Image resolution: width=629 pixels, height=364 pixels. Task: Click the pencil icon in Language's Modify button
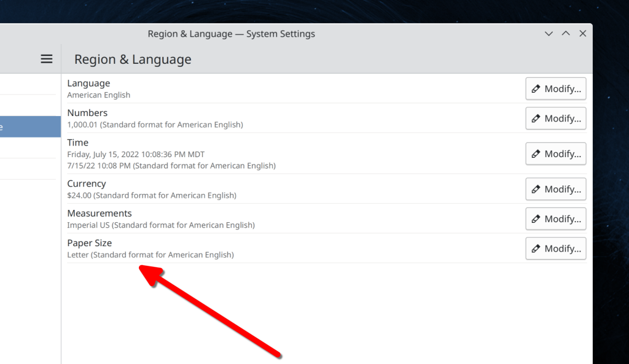coord(536,89)
